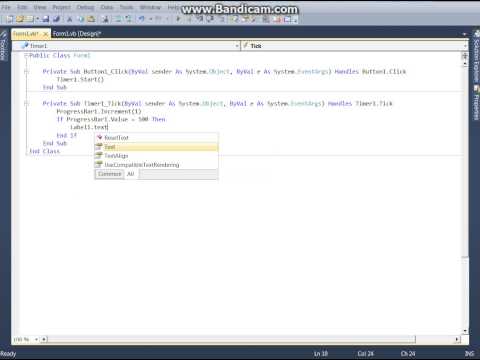Click the Comment out lines icon
480x360 pixels.
click(x=118, y=19)
